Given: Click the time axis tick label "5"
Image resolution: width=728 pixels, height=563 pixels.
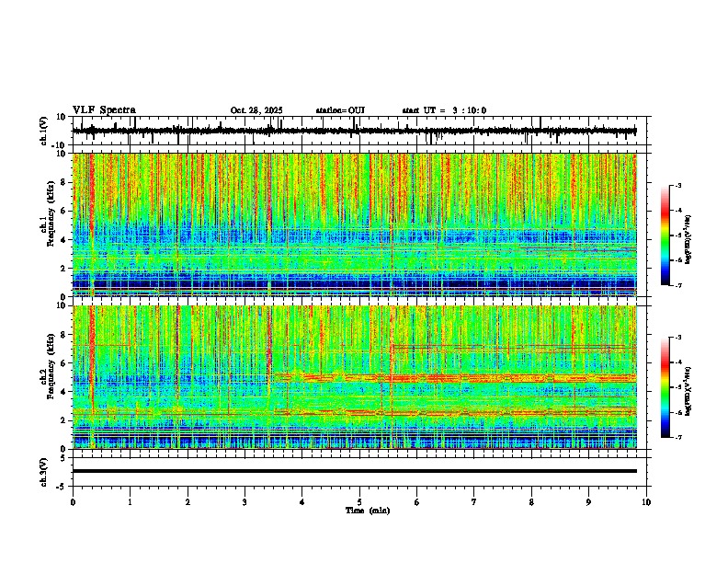Looking at the screenshot, I should [x=359, y=502].
